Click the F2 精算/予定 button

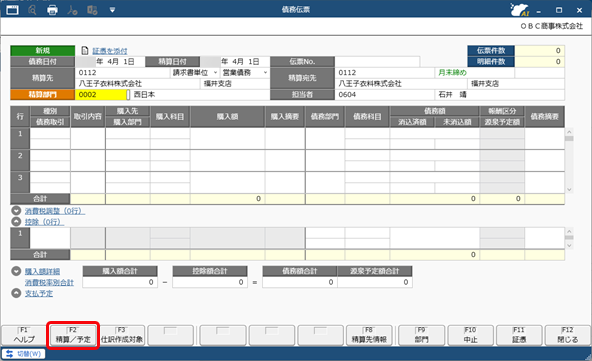click(73, 335)
